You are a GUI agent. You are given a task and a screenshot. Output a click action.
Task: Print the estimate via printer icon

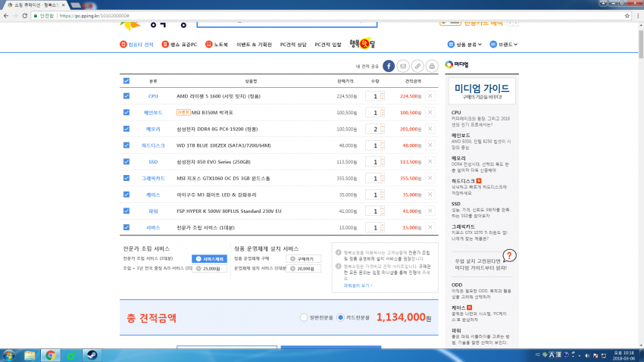(432, 66)
